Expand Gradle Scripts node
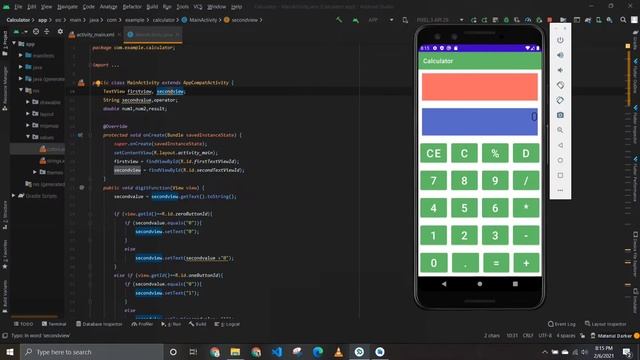 (x=14, y=196)
